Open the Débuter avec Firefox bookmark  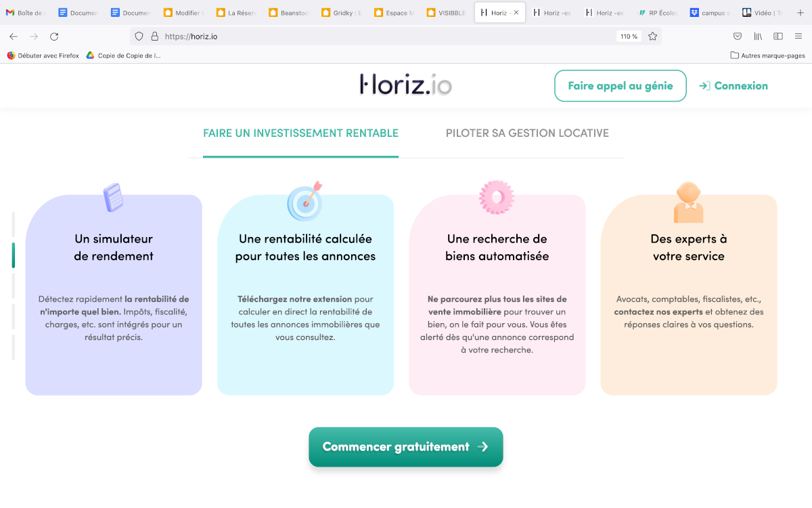pos(43,56)
